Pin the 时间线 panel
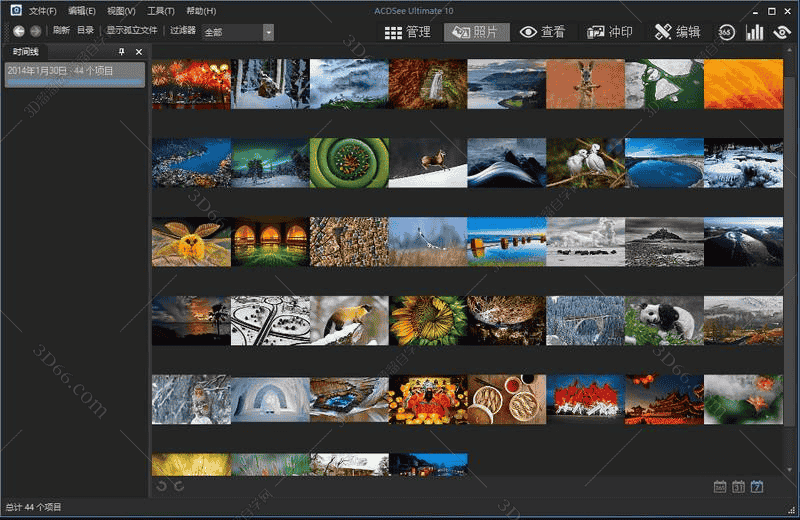The image size is (800, 520). coord(122,51)
